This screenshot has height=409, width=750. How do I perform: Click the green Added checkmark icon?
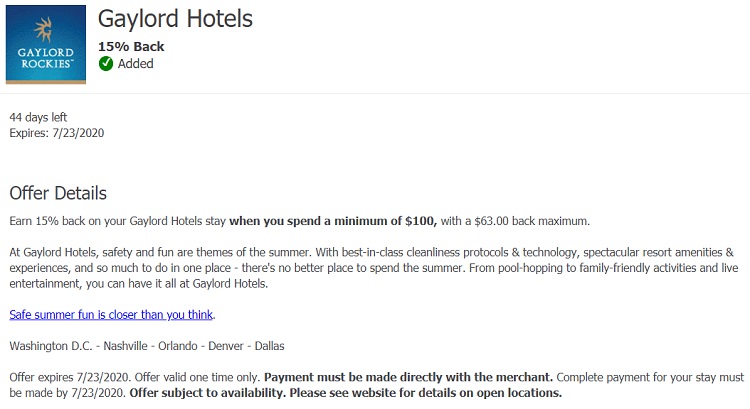pos(106,64)
